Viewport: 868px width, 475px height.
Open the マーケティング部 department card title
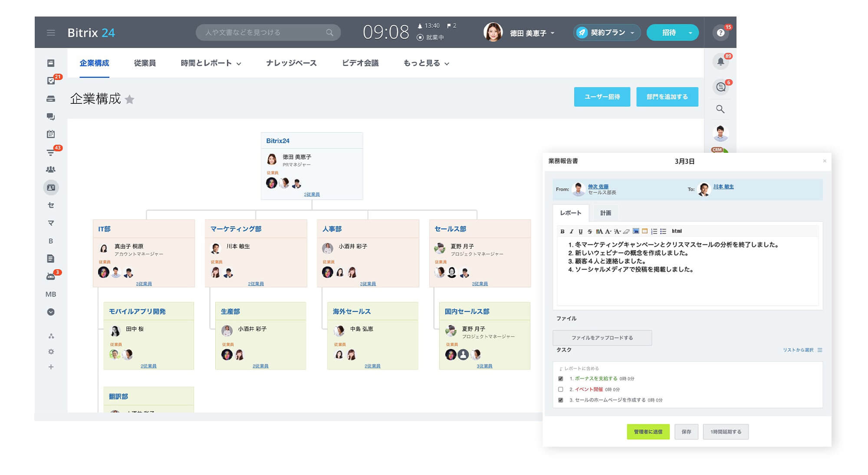236,229
